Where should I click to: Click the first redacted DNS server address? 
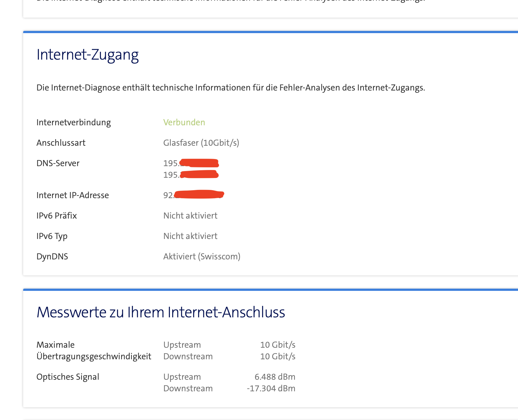tap(191, 163)
